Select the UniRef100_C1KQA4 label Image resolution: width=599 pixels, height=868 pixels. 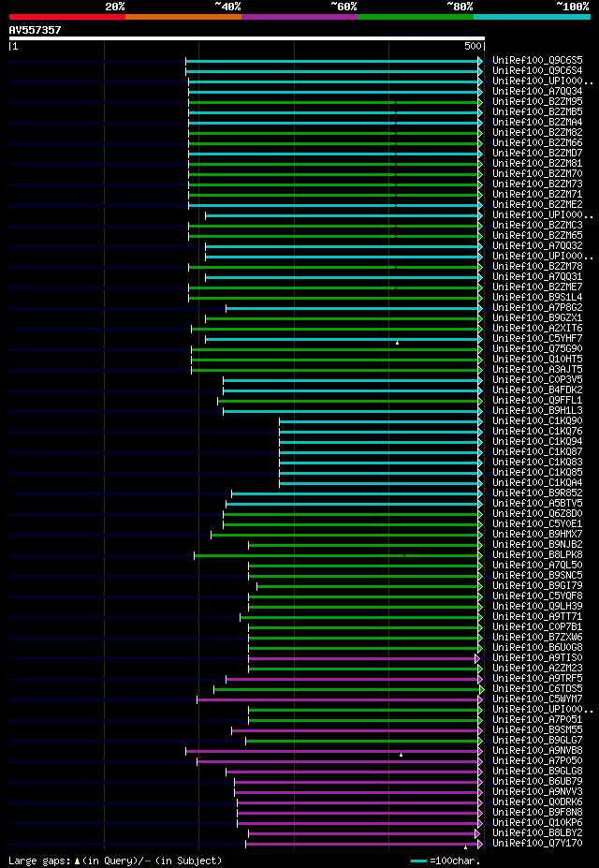click(537, 483)
